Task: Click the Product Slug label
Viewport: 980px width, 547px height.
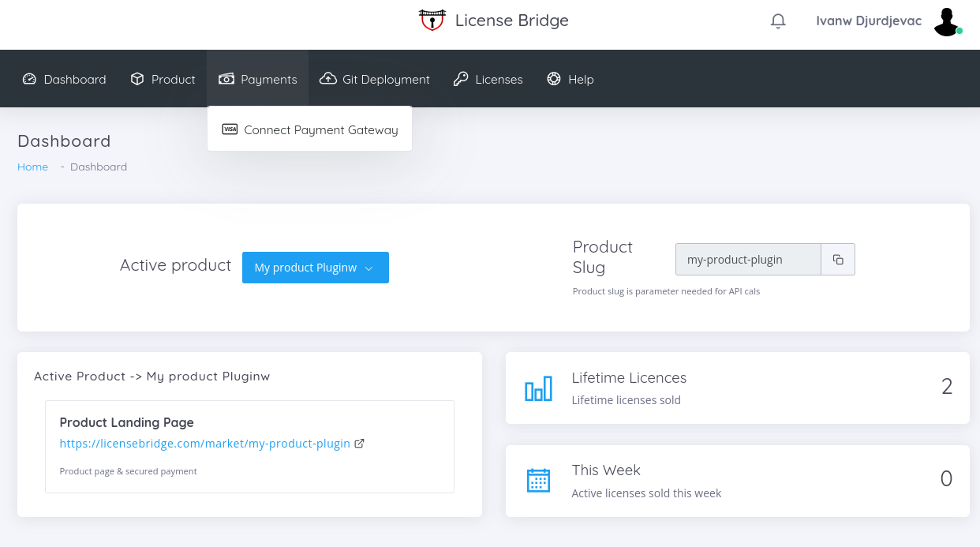Action: point(603,257)
